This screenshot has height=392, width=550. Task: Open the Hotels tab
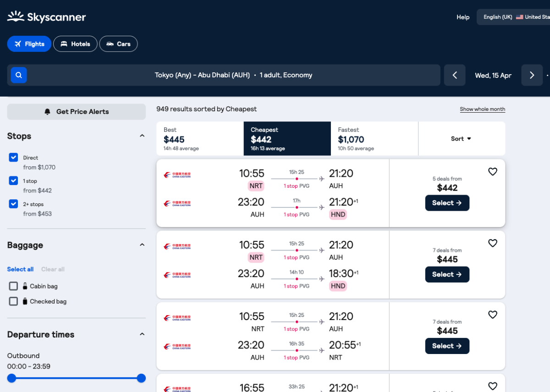pos(75,44)
